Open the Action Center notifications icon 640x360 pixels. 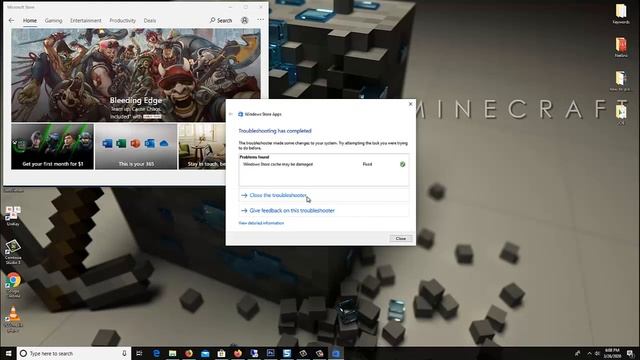[631, 353]
